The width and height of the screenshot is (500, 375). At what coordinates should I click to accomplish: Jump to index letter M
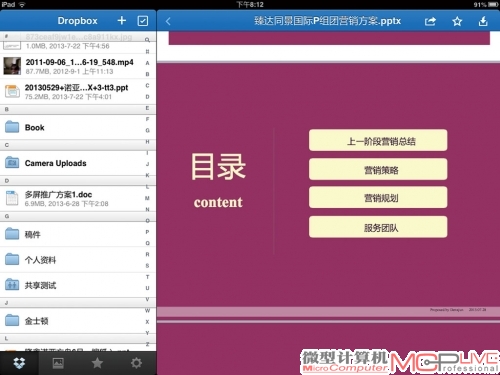[x=147, y=198]
